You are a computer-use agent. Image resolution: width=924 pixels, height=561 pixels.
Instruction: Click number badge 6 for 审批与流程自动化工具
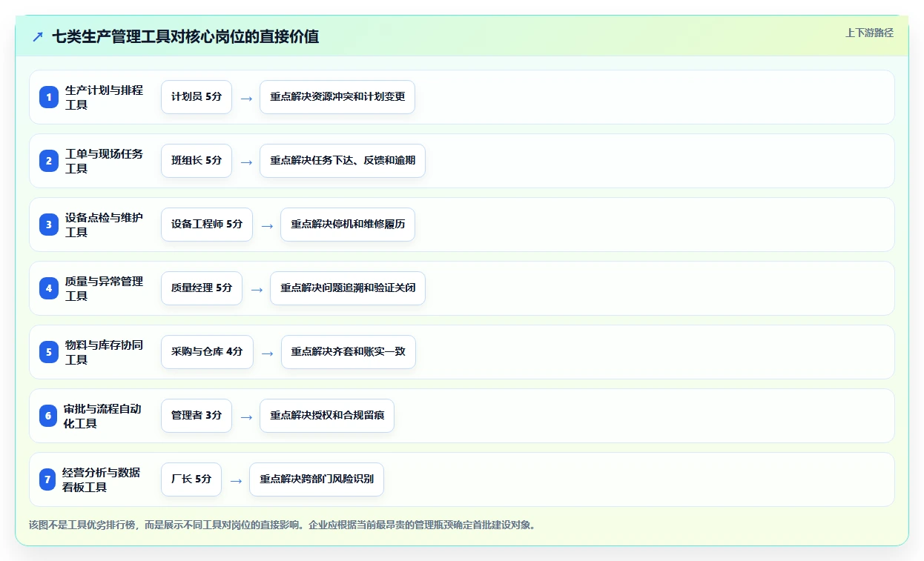point(48,416)
